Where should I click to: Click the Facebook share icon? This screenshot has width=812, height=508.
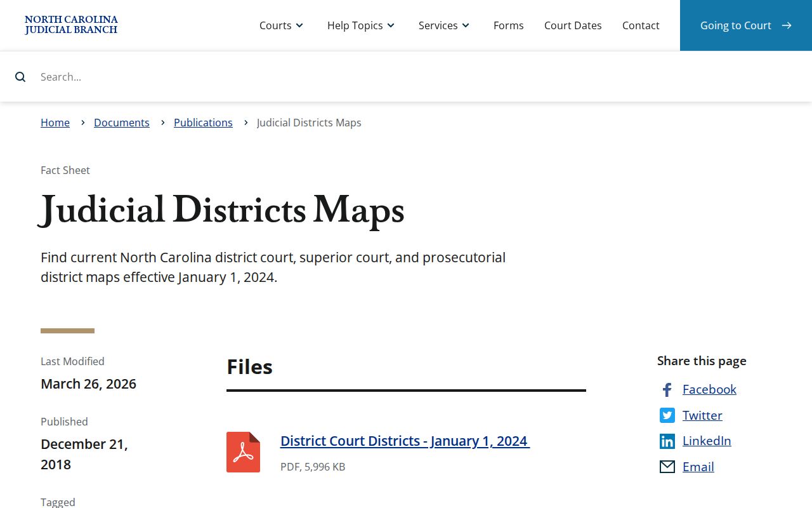[667, 390]
